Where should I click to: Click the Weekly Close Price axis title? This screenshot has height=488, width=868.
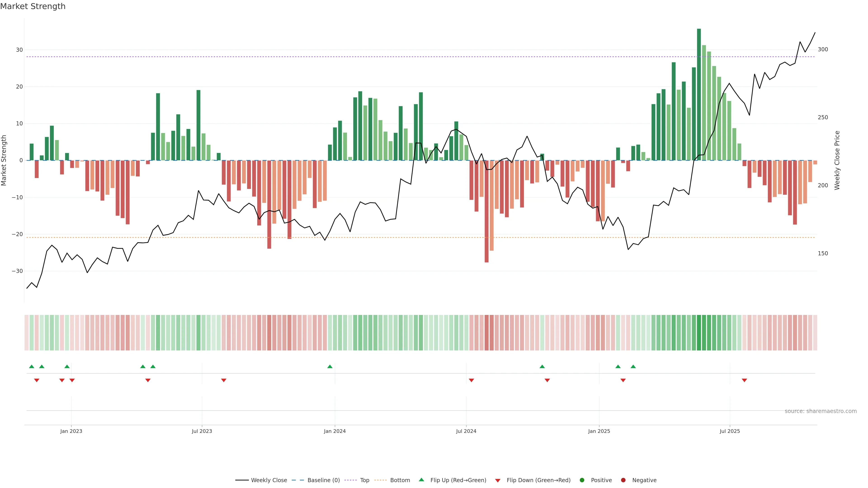[x=837, y=160]
